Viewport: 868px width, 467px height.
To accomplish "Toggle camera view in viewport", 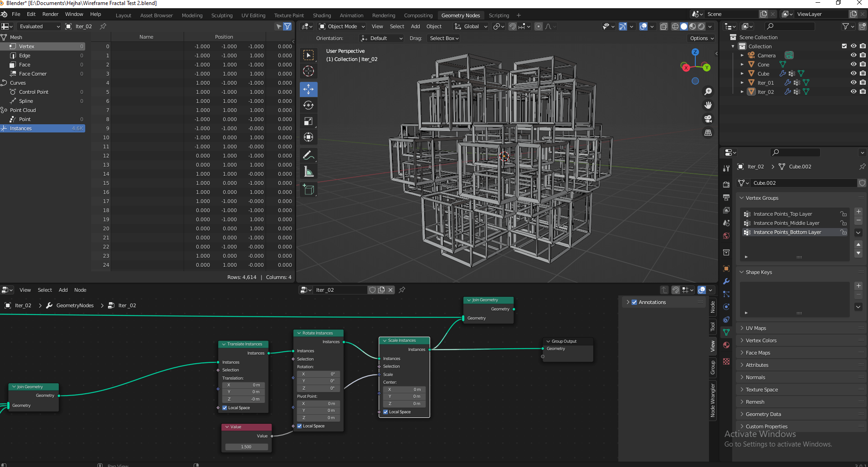I will pyautogui.click(x=708, y=119).
